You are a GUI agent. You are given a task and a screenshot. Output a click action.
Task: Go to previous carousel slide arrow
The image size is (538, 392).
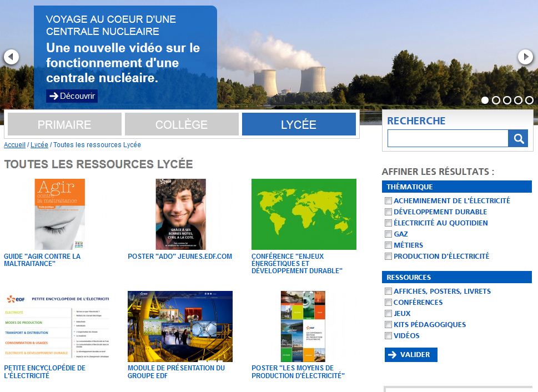coord(11,57)
